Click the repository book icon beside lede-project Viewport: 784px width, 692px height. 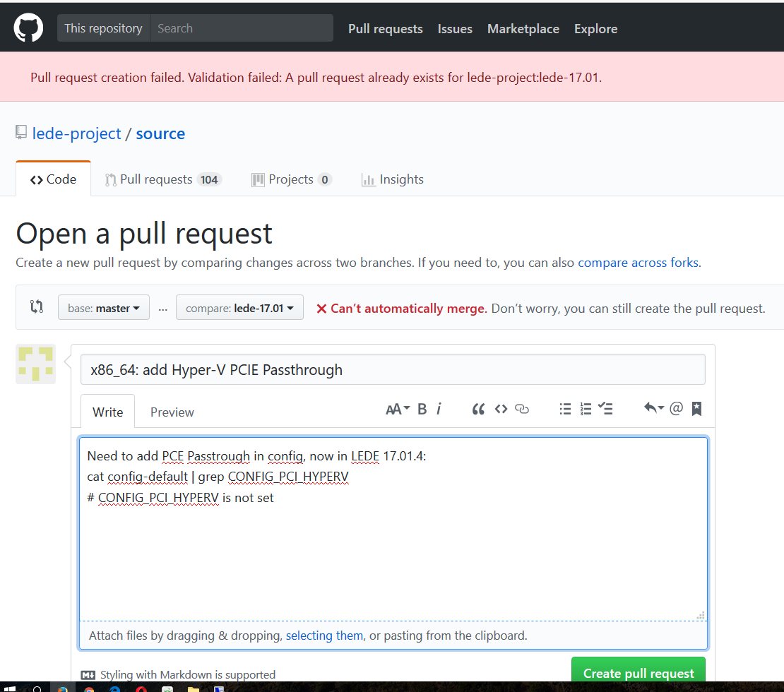(21, 133)
